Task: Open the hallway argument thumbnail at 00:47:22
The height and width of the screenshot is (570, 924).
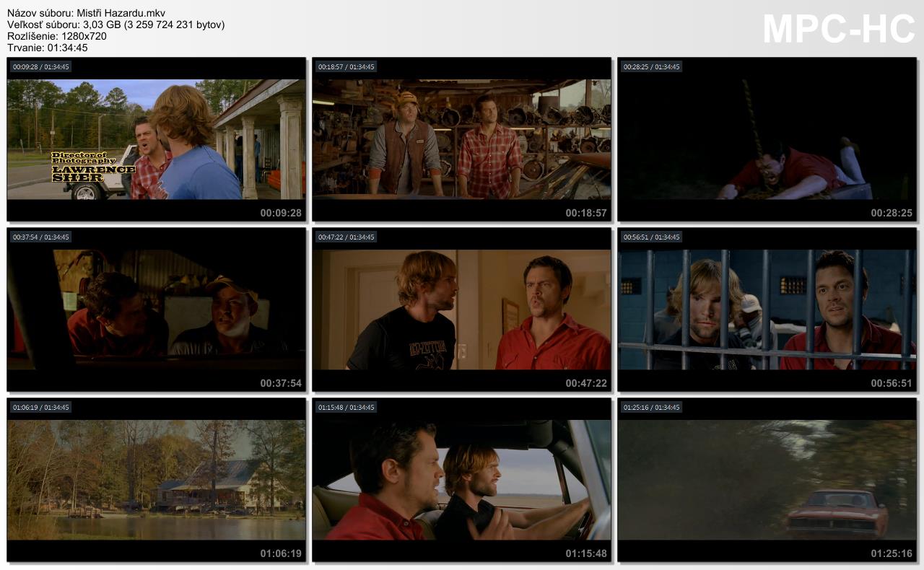Action: tap(461, 310)
